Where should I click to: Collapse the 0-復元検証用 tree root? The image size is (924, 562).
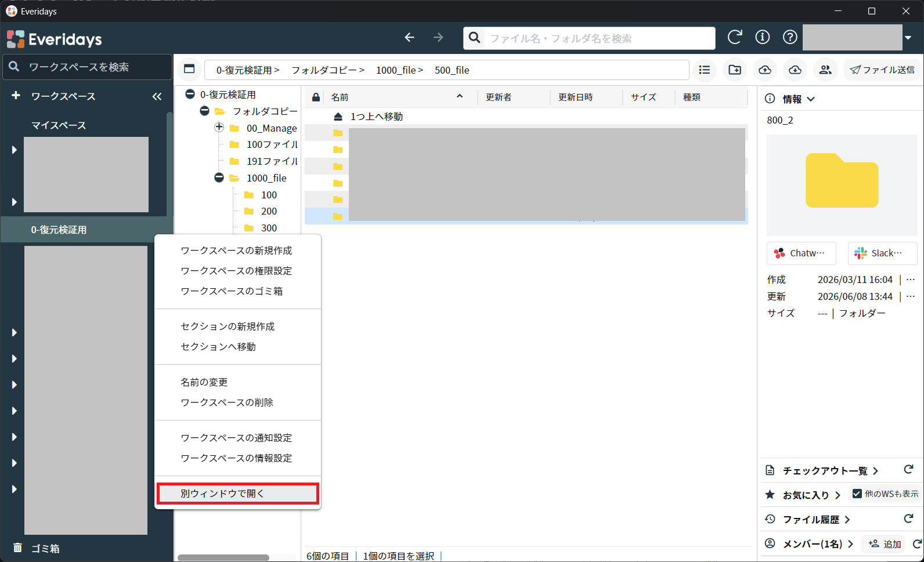(190, 94)
